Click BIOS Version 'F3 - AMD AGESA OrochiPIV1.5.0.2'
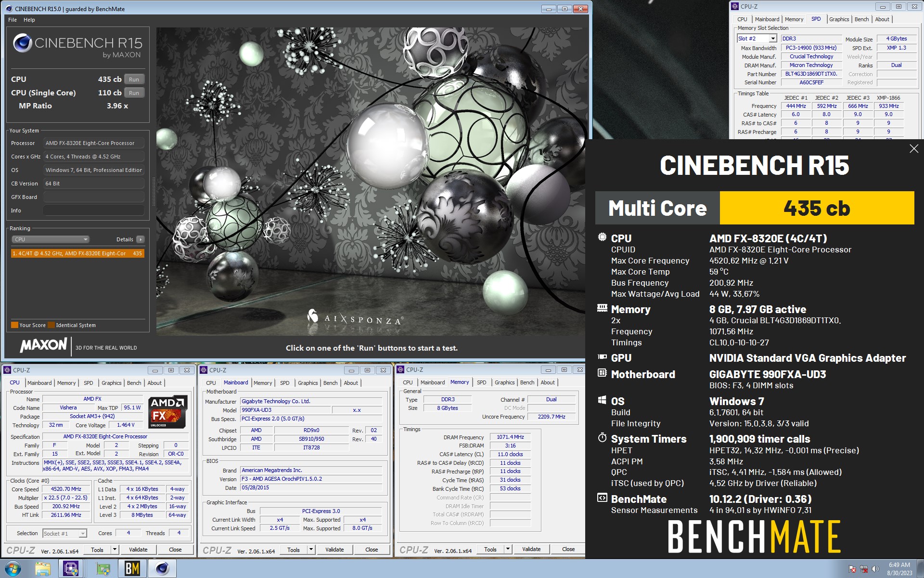Screen dimensions: 924x578 tap(311, 479)
